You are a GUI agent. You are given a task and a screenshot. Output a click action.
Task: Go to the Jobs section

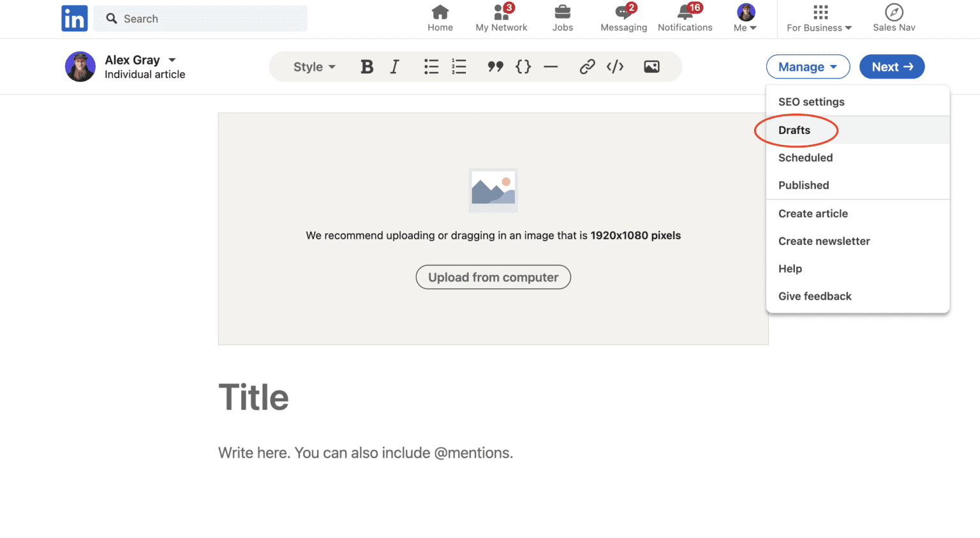pyautogui.click(x=563, y=19)
